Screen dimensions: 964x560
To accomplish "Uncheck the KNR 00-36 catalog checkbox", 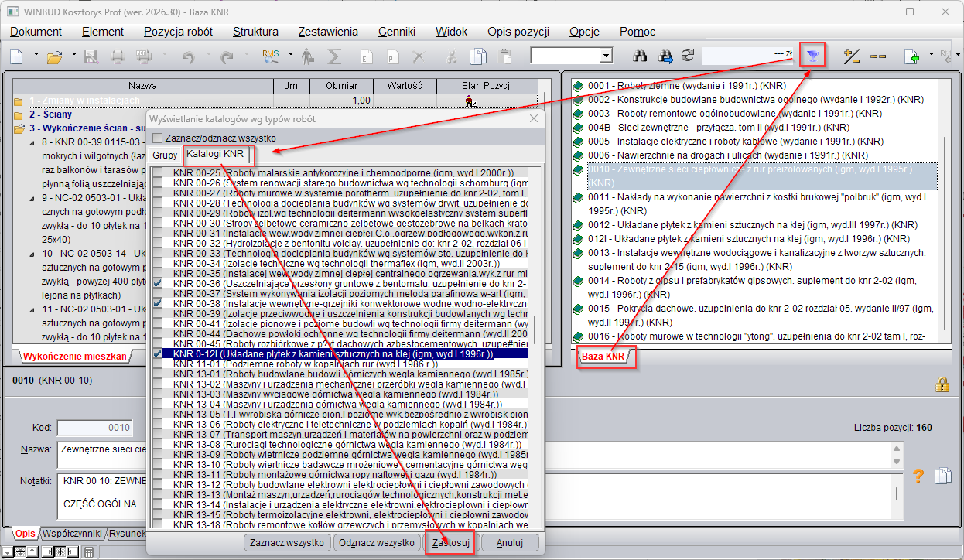I will pos(158,284).
